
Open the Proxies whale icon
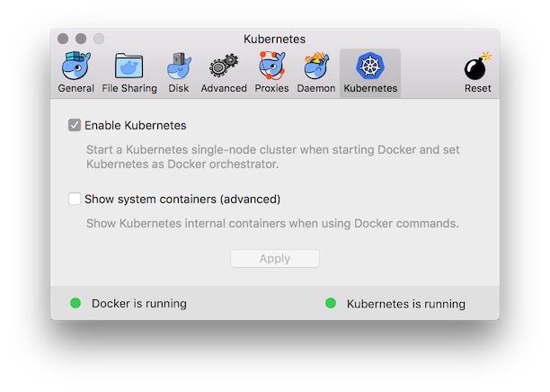(271, 66)
